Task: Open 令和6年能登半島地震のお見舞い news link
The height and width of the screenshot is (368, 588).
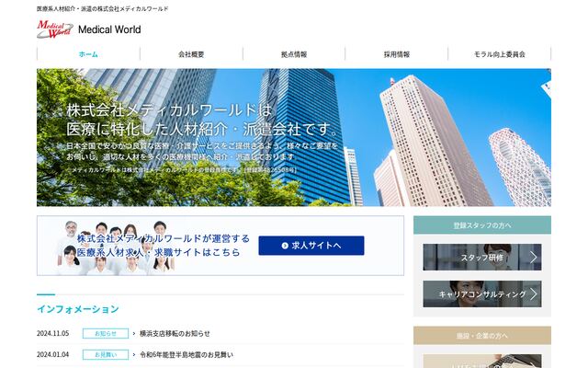Action: (x=187, y=354)
